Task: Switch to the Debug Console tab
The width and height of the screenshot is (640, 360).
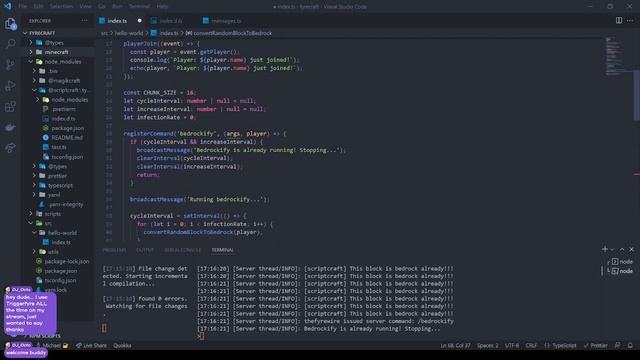Action: [x=182, y=250]
